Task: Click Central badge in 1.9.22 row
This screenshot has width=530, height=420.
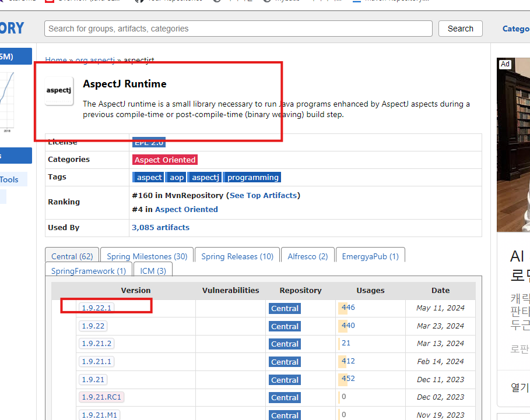Action: (285, 326)
